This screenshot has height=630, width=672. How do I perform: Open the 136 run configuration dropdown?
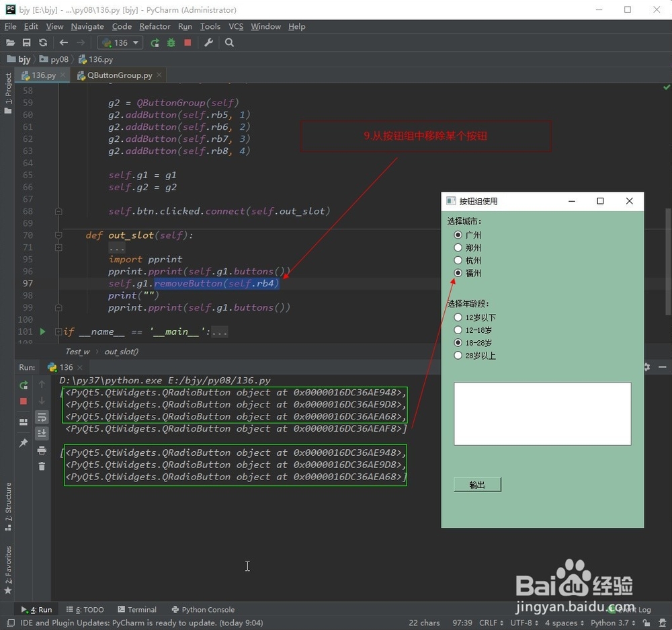(x=120, y=42)
